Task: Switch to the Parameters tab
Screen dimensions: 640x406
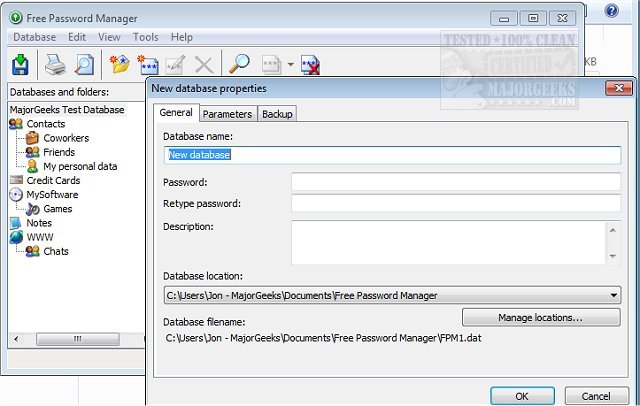Action: pos(227,114)
